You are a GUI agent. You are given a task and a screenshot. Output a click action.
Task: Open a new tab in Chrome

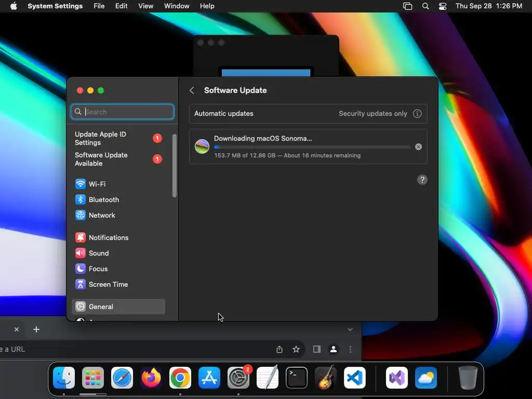36,329
